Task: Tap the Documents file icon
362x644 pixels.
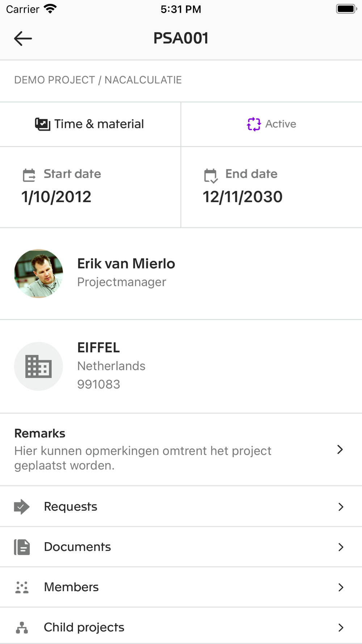Action: [22, 547]
